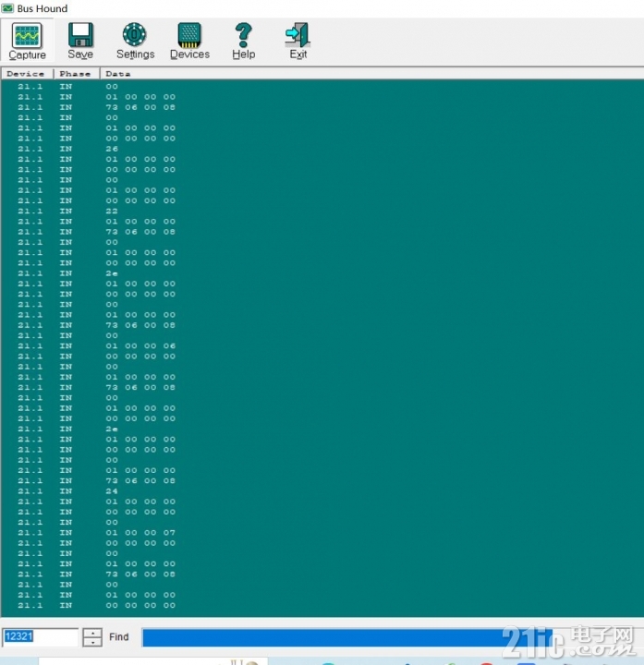Select the data row with value 26
The width and height of the screenshot is (644, 665).
[322, 149]
